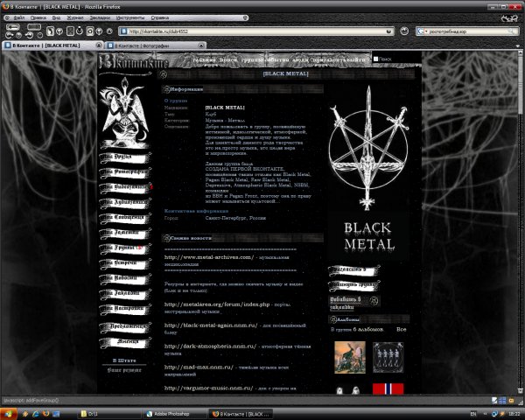
Task: Click the magnifier icon in search box
Action: tap(511, 31)
